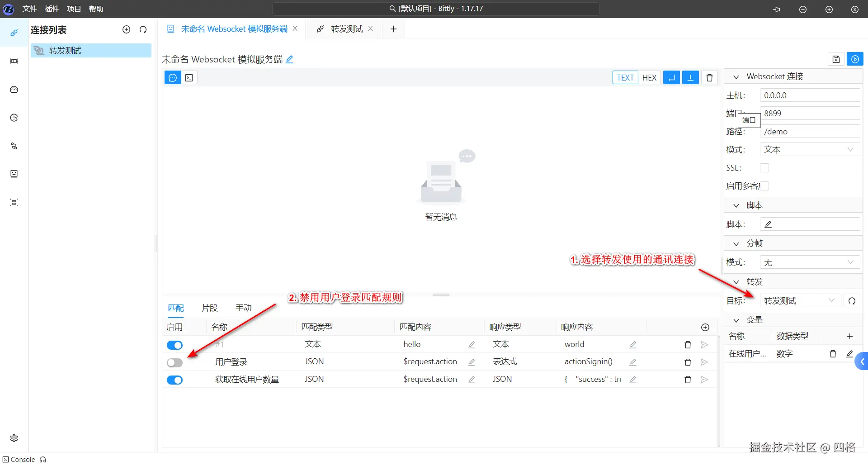Open the 插件 menu

click(52, 9)
